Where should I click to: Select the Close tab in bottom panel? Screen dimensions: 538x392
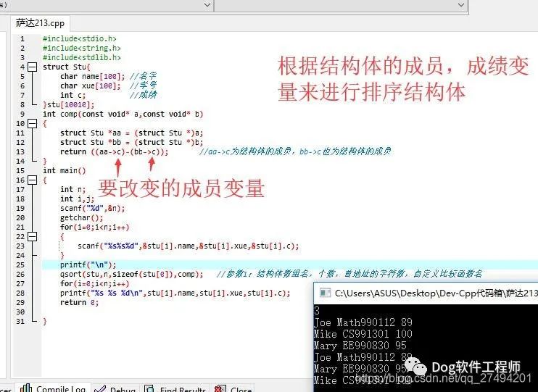(233, 389)
